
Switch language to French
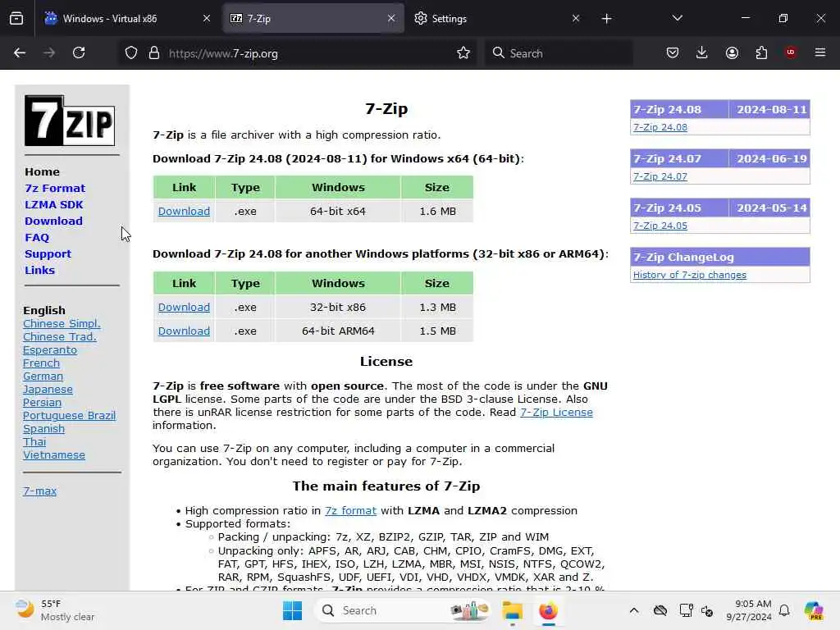(41, 363)
